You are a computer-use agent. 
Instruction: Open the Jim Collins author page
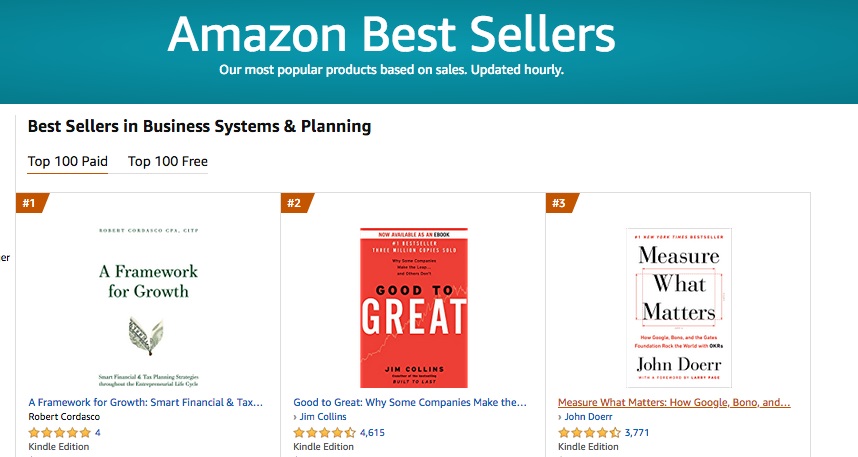click(x=323, y=416)
